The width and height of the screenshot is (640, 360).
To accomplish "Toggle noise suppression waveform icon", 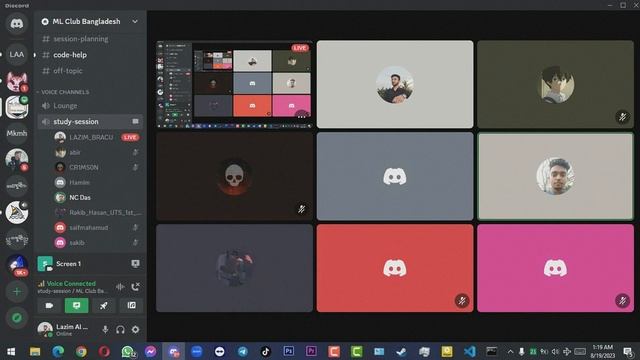I will (120, 287).
